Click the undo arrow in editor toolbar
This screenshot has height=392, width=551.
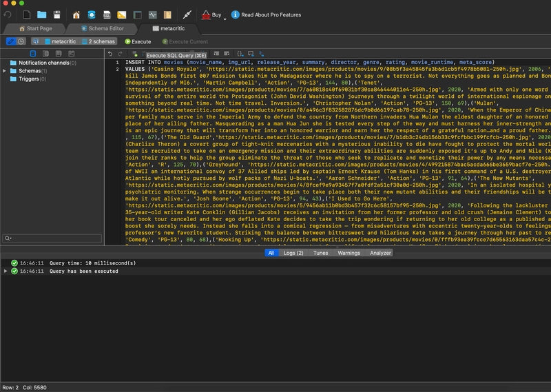pyautogui.click(x=110, y=54)
